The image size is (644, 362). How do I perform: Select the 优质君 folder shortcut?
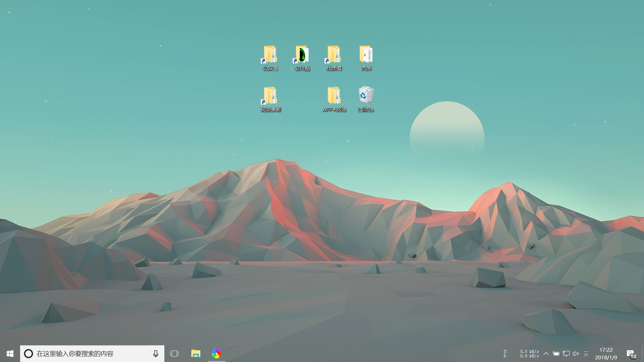click(x=334, y=55)
